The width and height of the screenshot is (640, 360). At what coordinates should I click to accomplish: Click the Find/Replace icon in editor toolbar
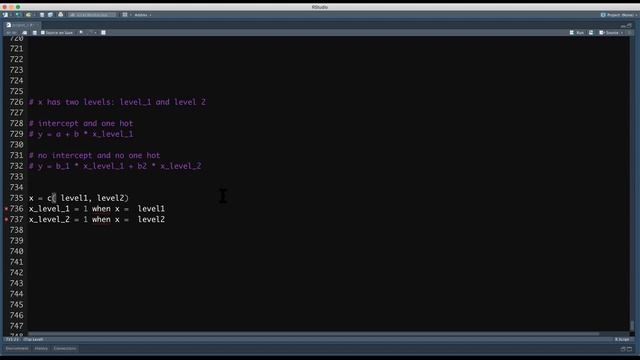click(81, 33)
